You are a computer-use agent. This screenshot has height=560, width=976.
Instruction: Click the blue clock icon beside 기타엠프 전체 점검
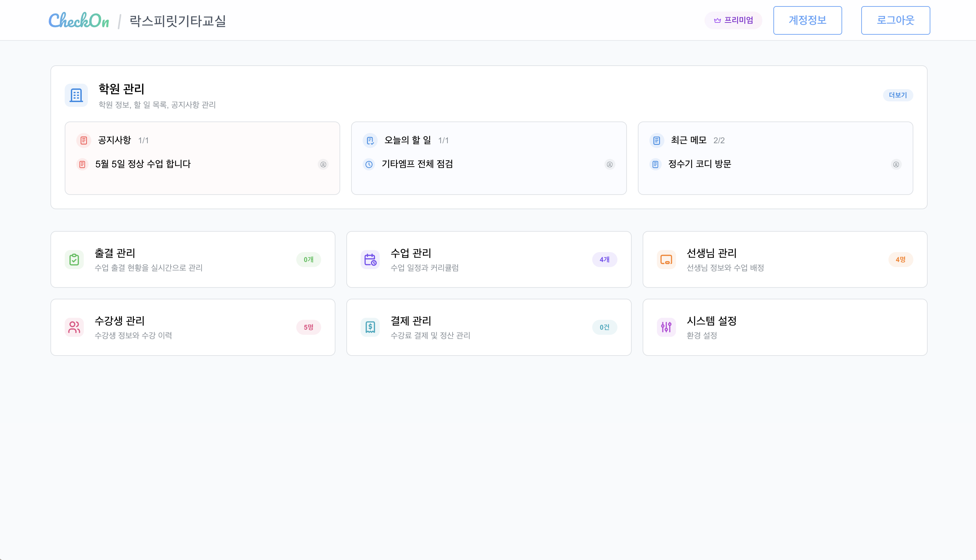point(369,165)
